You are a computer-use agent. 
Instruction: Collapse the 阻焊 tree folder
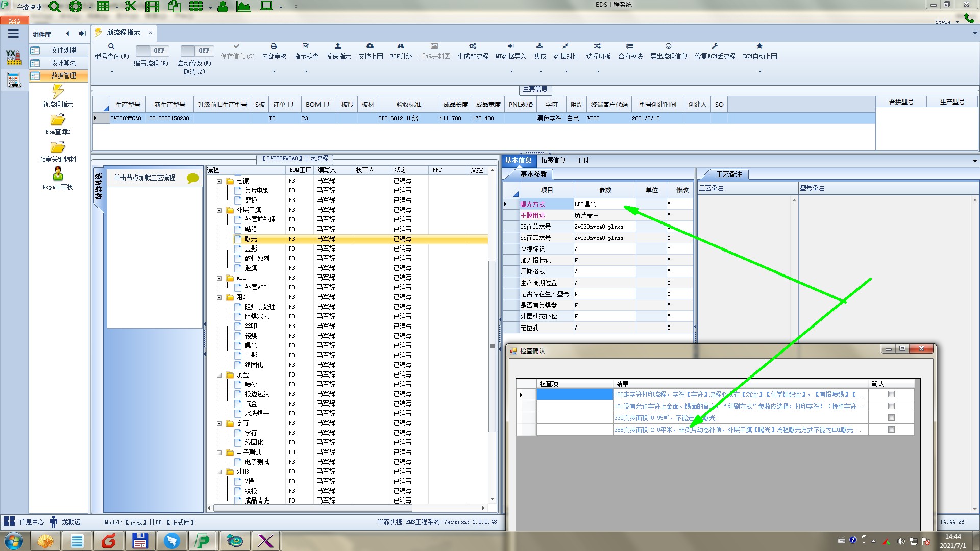pos(220,297)
